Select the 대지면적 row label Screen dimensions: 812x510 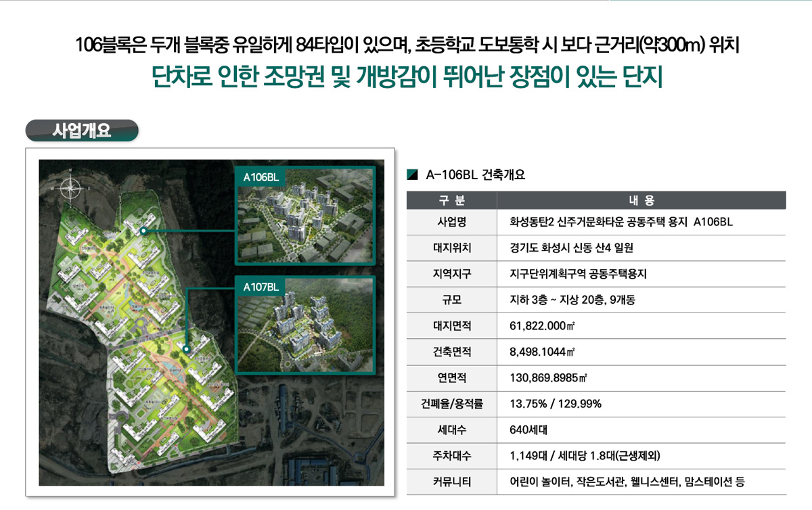452,326
